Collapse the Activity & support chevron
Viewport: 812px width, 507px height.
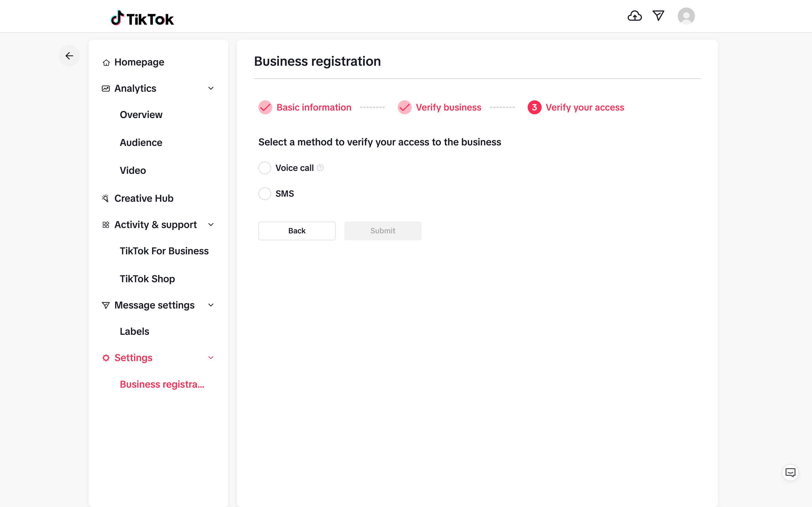[x=211, y=224]
